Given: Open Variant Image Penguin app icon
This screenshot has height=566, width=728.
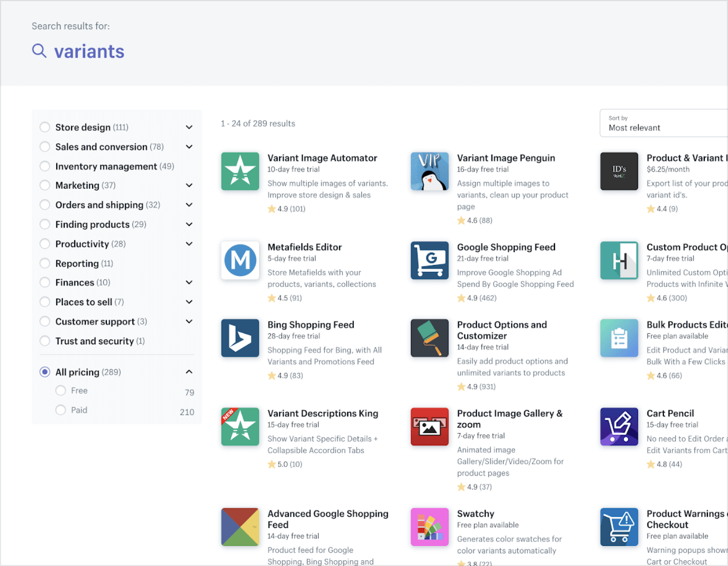Looking at the screenshot, I should [430, 171].
